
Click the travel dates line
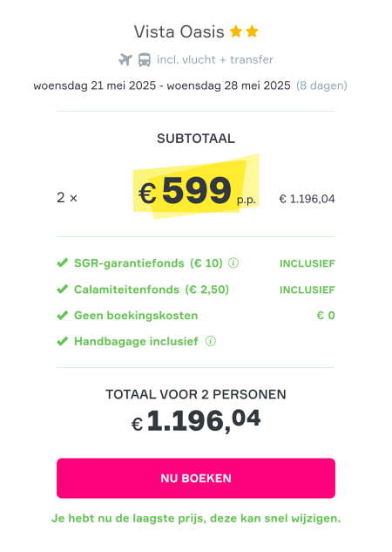[162, 85]
